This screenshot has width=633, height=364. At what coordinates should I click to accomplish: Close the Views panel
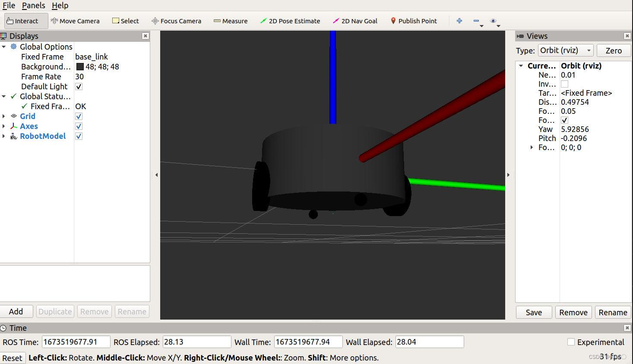tap(627, 36)
